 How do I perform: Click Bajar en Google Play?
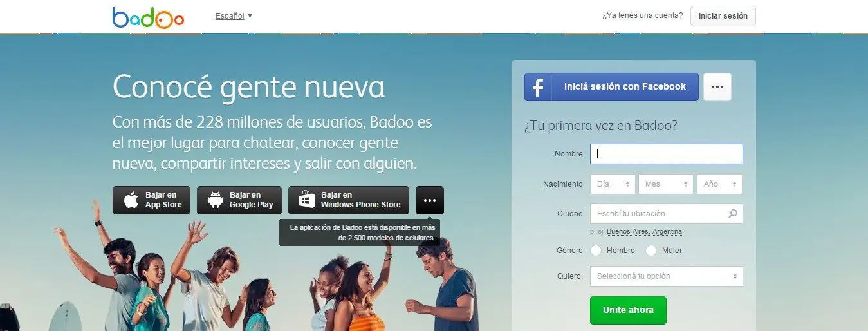click(x=239, y=200)
